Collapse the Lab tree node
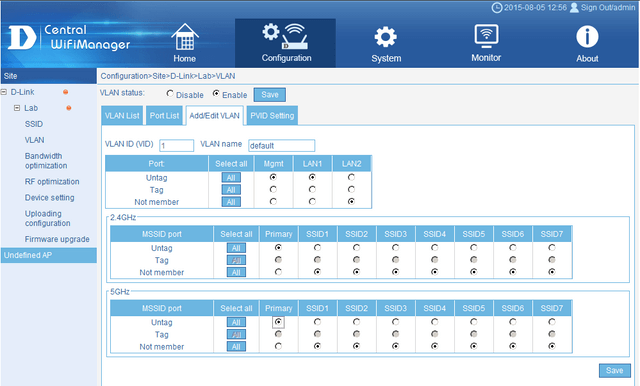The height and width of the screenshot is (386, 640). tap(17, 108)
